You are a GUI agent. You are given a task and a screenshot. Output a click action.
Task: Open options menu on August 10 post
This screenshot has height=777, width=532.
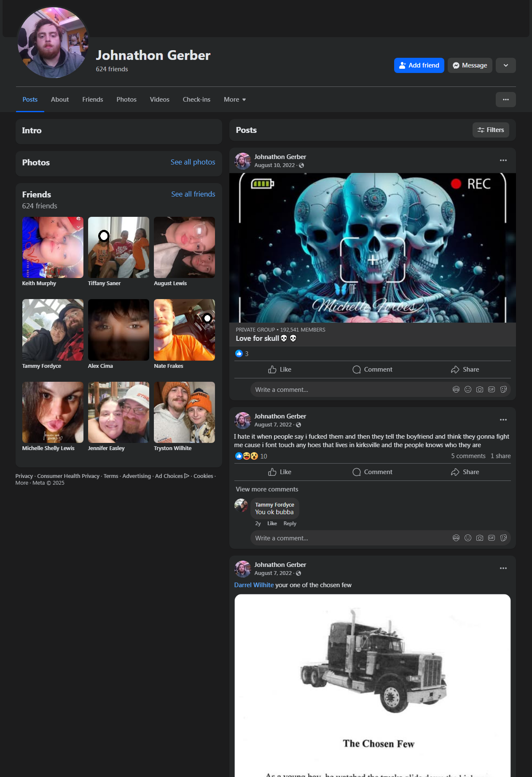coord(503,160)
